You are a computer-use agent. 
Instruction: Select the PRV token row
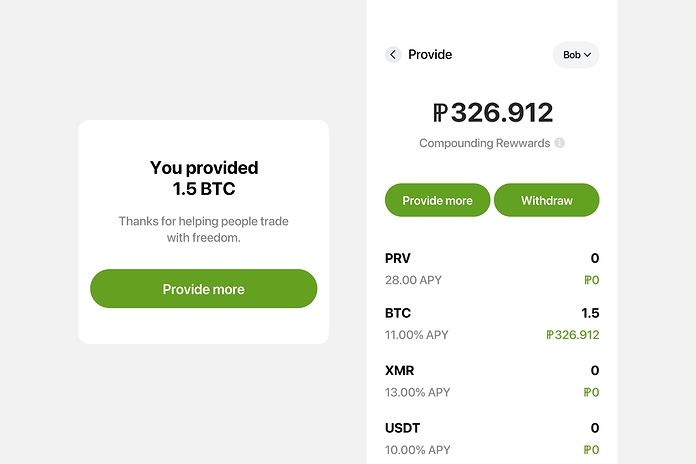click(x=492, y=269)
